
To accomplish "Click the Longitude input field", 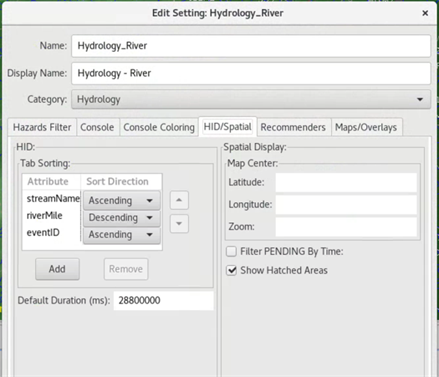I will 346,204.
